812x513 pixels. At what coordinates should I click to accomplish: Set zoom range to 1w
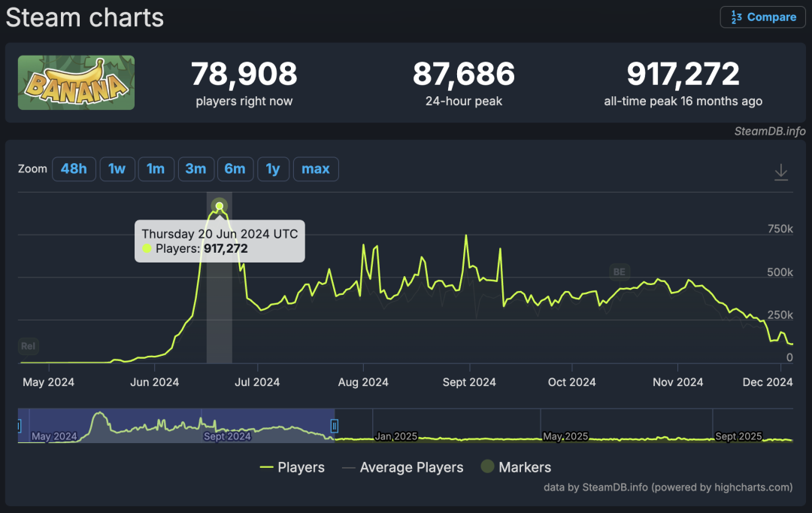(x=117, y=169)
